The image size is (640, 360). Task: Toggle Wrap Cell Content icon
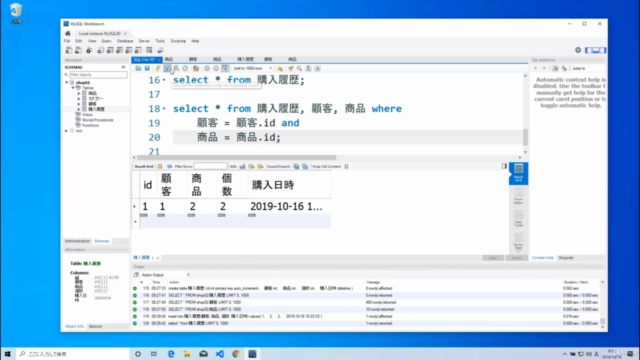pyautogui.click(x=346, y=167)
